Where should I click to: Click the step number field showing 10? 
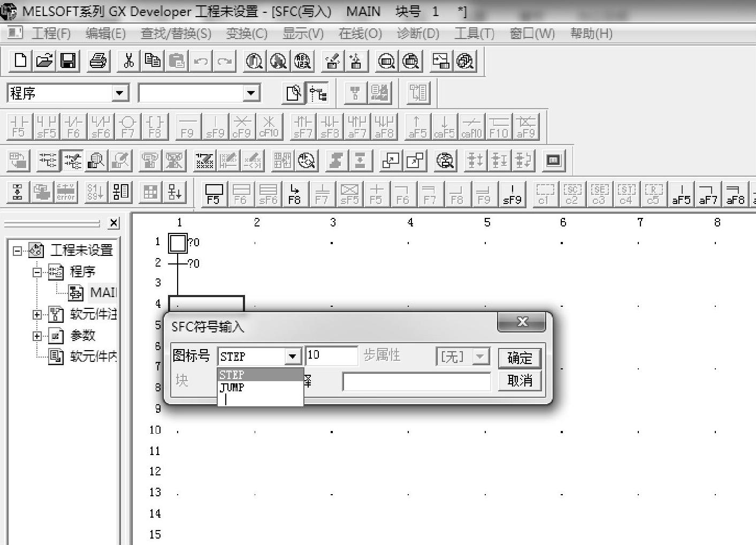pos(331,356)
